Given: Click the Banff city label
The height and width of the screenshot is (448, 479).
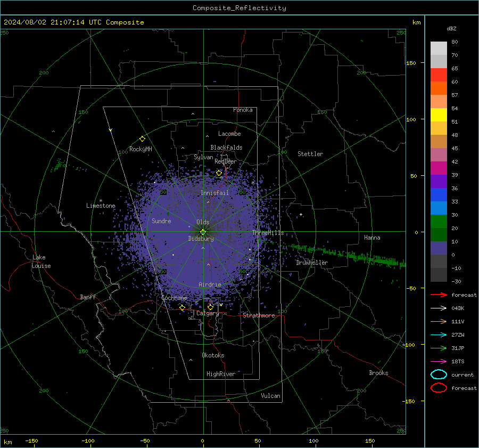Looking at the screenshot, I should (88, 297).
